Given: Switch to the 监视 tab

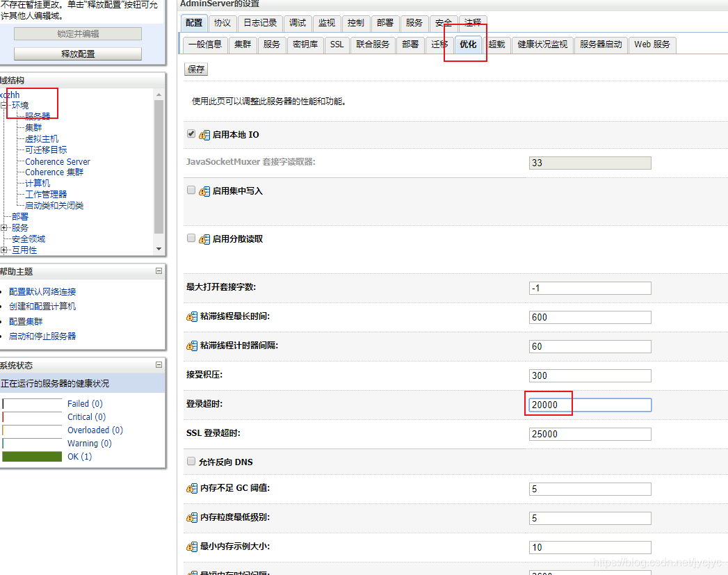Looking at the screenshot, I should pyautogui.click(x=327, y=22).
